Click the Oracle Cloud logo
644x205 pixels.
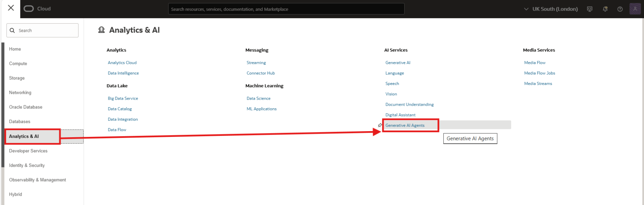(37, 9)
